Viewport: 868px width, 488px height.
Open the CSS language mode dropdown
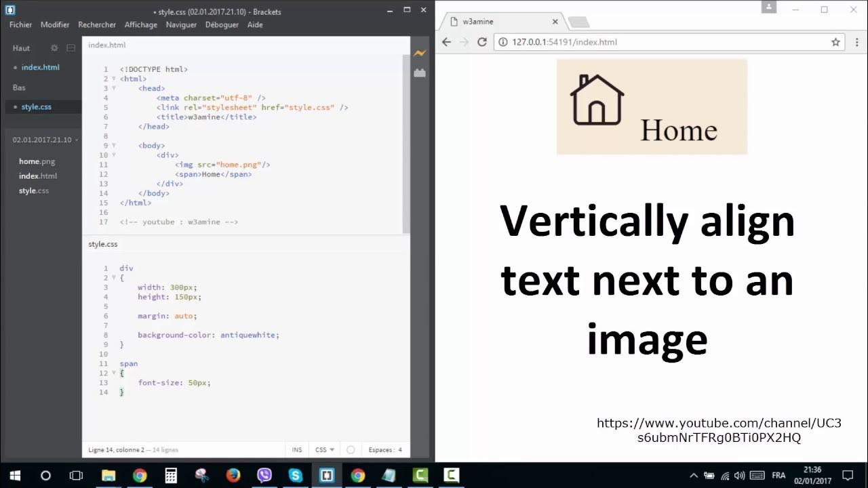(325, 449)
